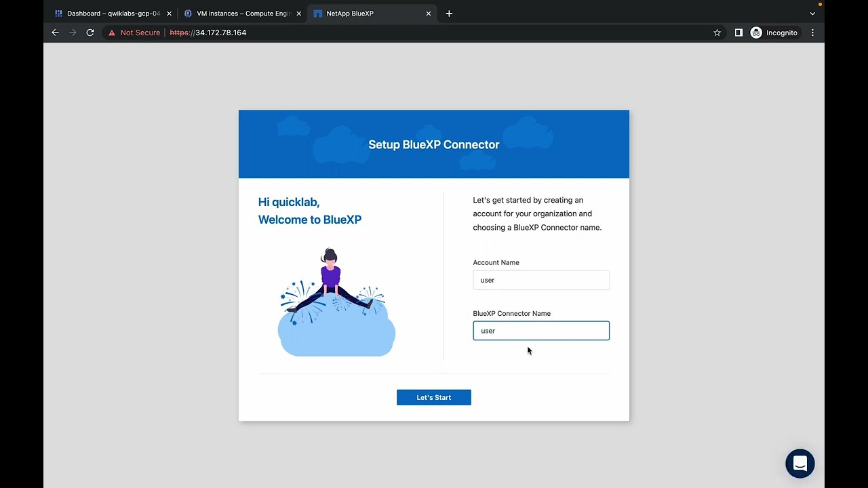
Task: Focus the BlueXP Connector Name field
Action: tap(541, 331)
